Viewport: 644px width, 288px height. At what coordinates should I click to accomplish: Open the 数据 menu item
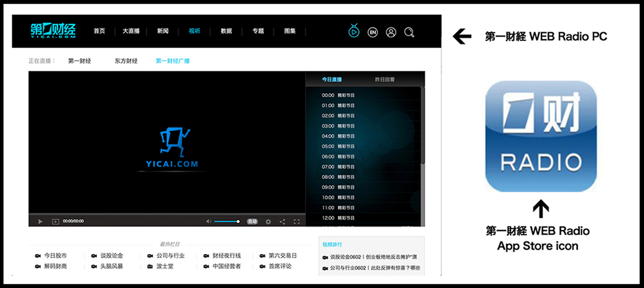click(x=227, y=31)
